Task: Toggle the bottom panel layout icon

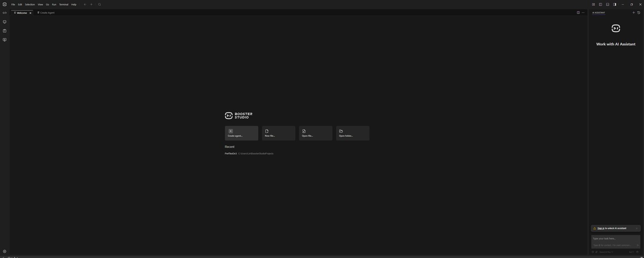Action: click(x=608, y=4)
